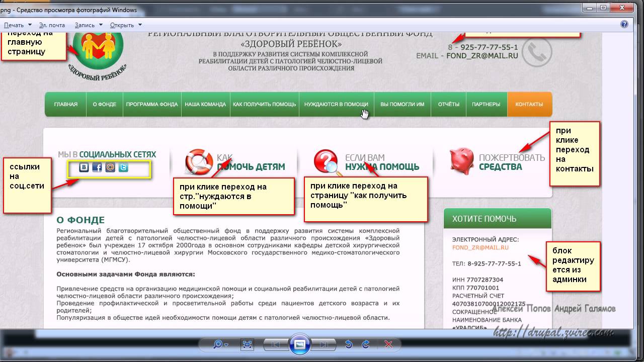Viewport: 644px width, 362px height.
Task: Click header email FOND_ZR@MAIL.RU
Action: (x=482, y=56)
